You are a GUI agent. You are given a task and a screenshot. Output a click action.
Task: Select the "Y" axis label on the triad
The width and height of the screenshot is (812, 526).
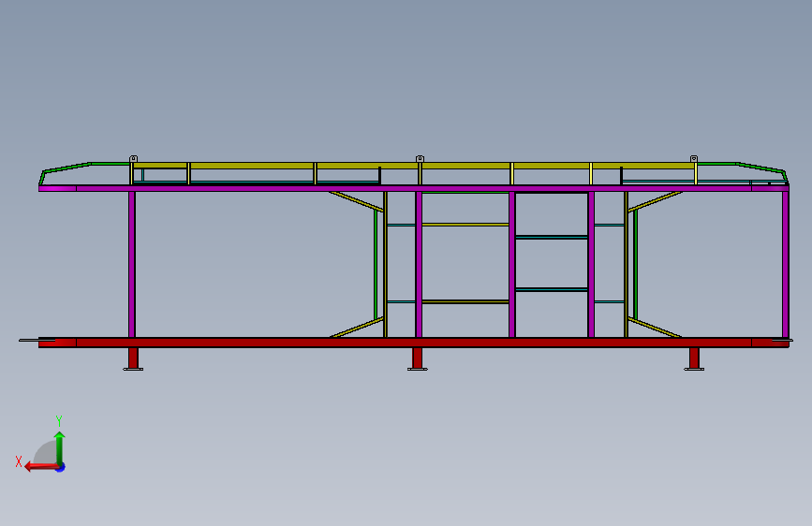(59, 421)
